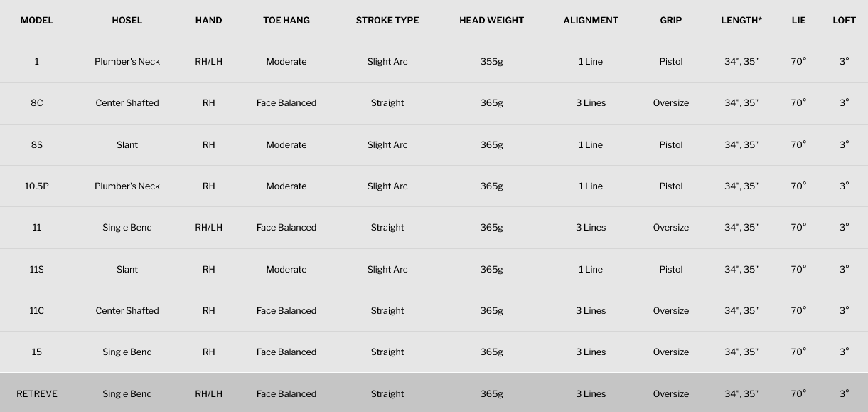Select the RETREVE model row
Image resolution: width=868 pixels, height=412 pixels.
tap(434, 393)
